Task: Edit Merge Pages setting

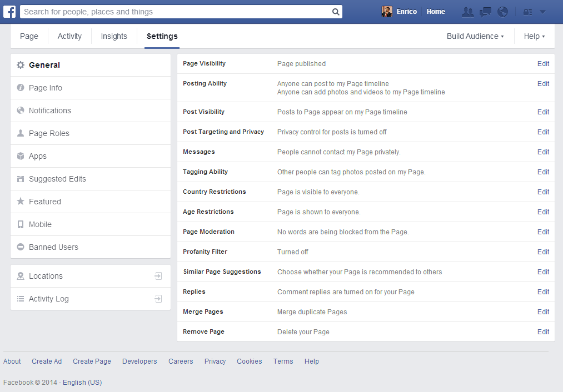Action: click(x=543, y=312)
